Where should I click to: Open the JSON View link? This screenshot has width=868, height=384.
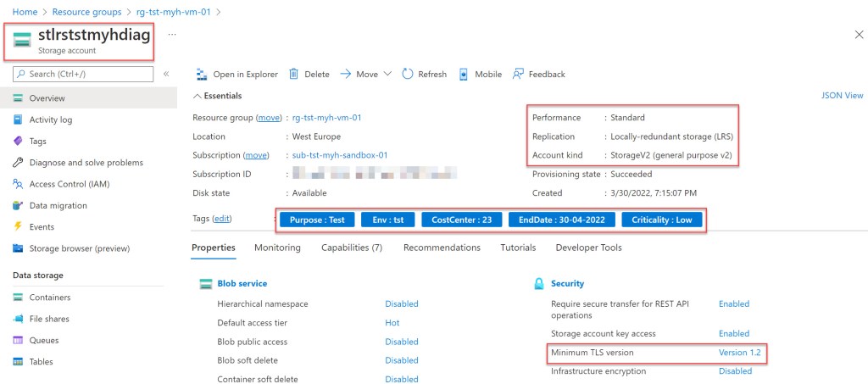(842, 96)
